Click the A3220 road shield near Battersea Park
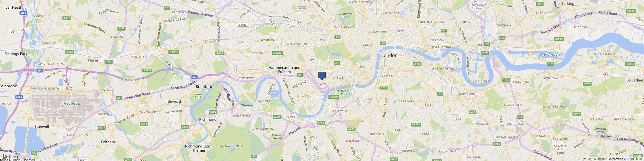Viewport: 644px width, 161px height. pos(333,97)
